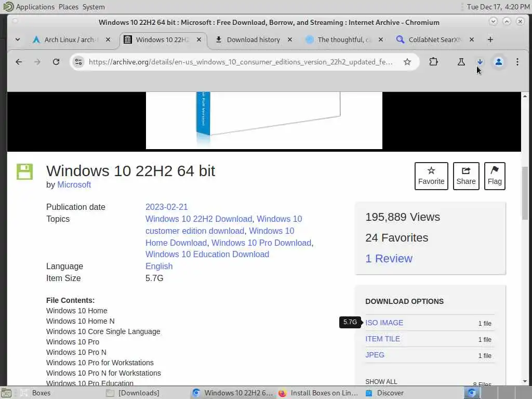Close the Arch Linux tab
The height and width of the screenshot is (399, 532).
108,39
